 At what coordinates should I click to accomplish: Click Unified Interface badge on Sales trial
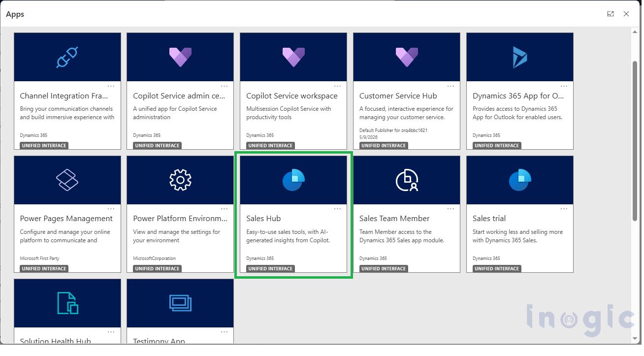tap(497, 269)
